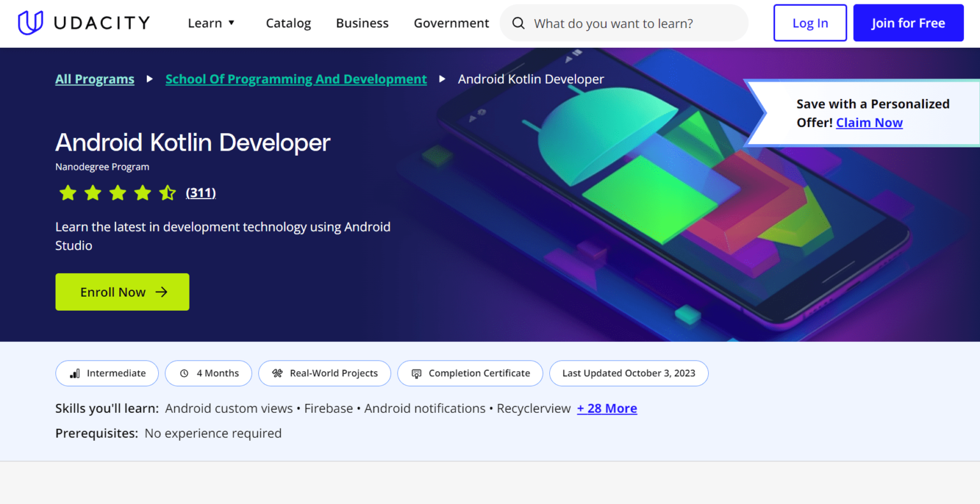This screenshot has height=504, width=980.
Task: Open School Of Programming And Development breadcrumb
Action: coord(296,79)
